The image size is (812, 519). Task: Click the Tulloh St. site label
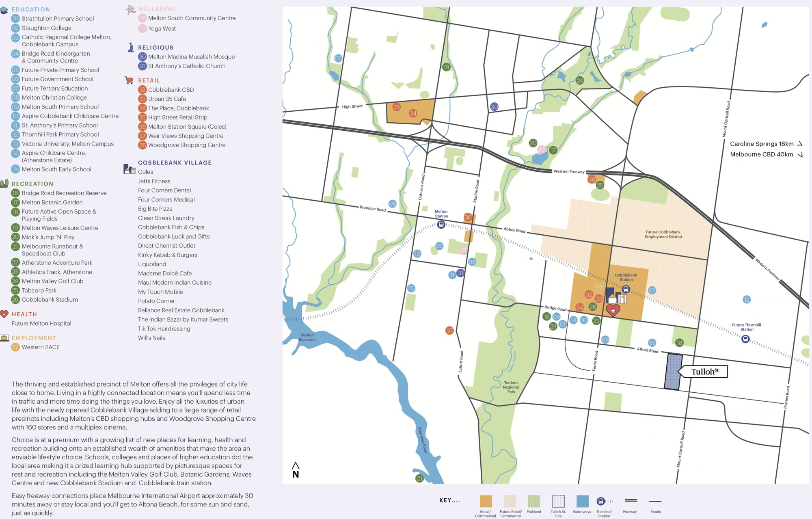pyautogui.click(x=704, y=372)
